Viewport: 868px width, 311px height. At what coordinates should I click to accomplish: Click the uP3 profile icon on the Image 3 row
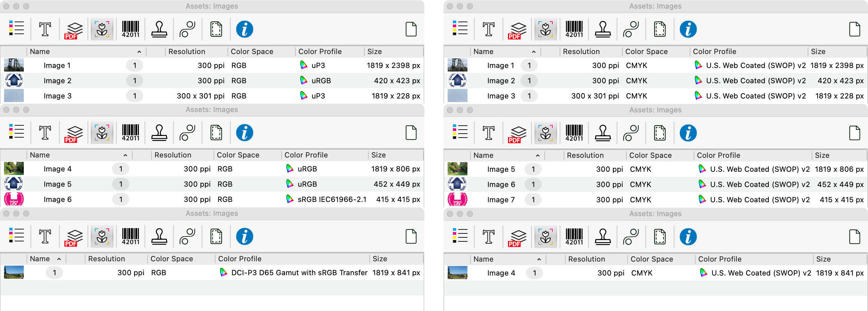304,96
